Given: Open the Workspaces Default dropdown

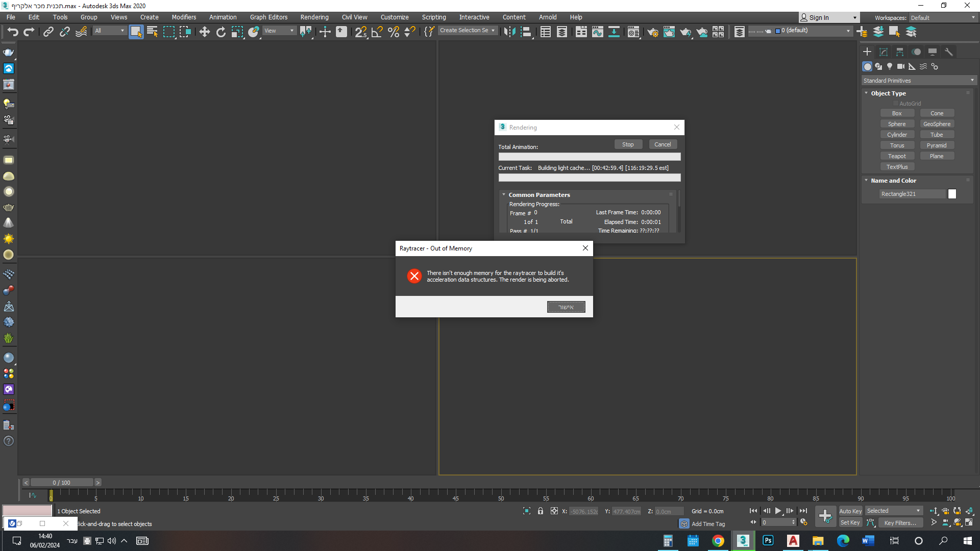Looking at the screenshot, I should [x=943, y=17].
